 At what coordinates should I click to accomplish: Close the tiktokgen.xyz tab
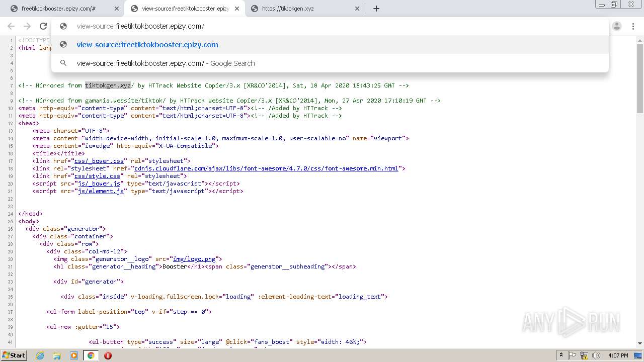357,9
